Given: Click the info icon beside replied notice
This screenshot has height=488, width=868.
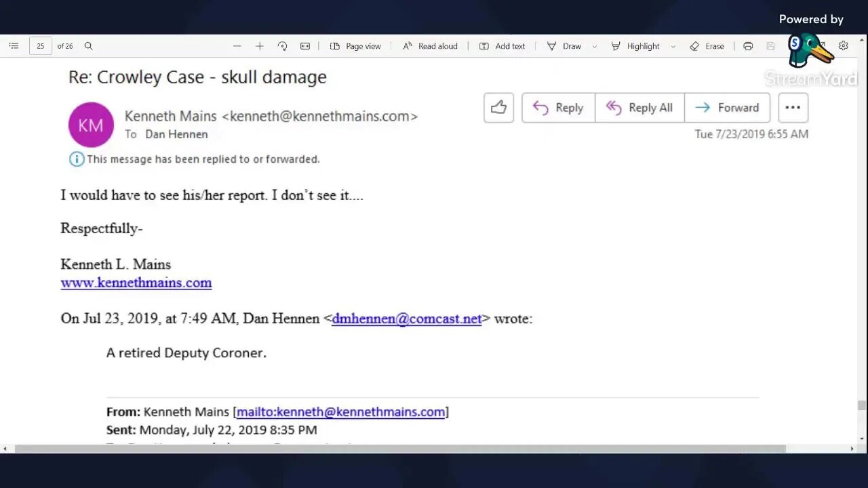Looking at the screenshot, I should pos(77,159).
